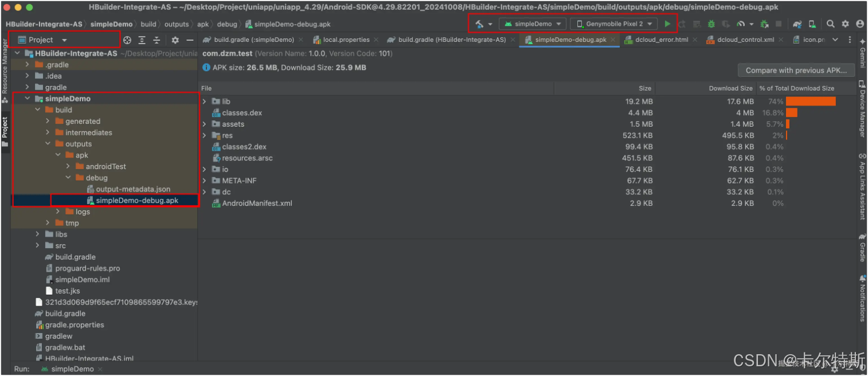
Task: Open the Genymobile Pixel 2 device dropdown
Action: (614, 24)
